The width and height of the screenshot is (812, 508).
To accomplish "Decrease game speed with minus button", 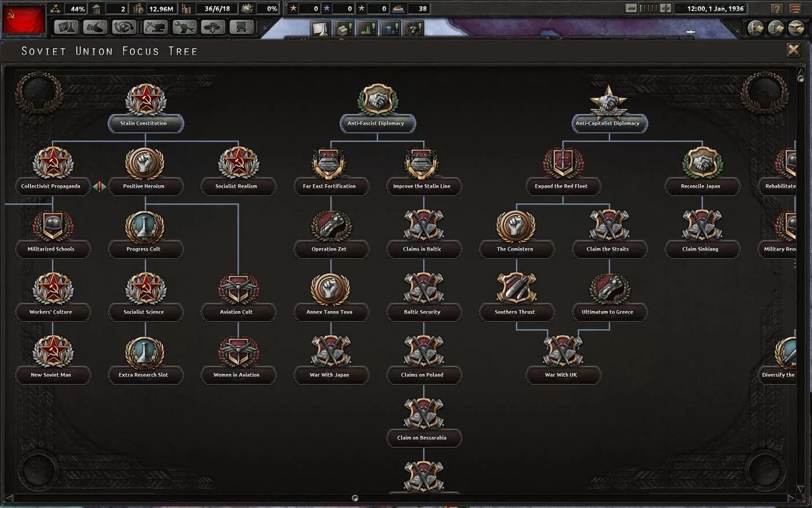I will tap(632, 9).
